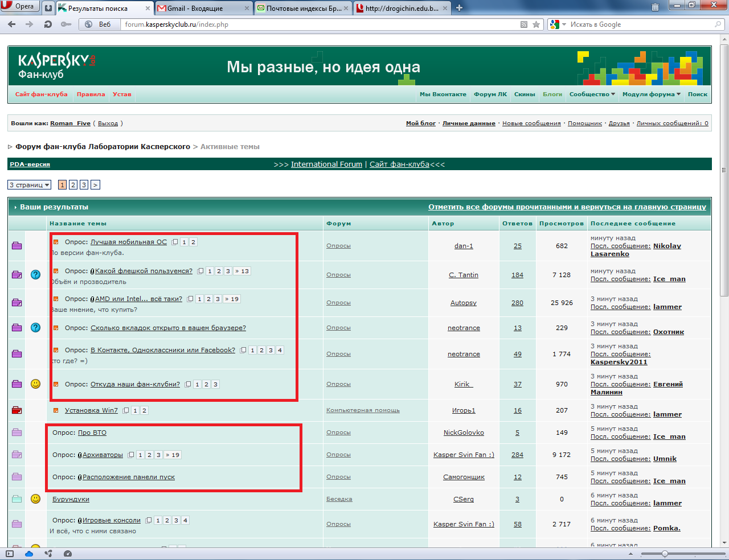Click the Google search input field
729x560 pixels.
[x=638, y=24]
